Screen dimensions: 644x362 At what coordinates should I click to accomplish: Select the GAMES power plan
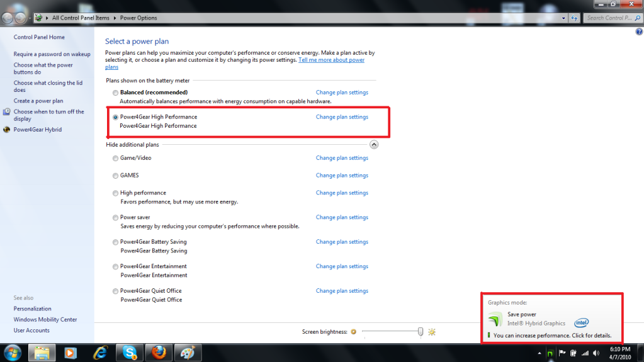pos(115,176)
